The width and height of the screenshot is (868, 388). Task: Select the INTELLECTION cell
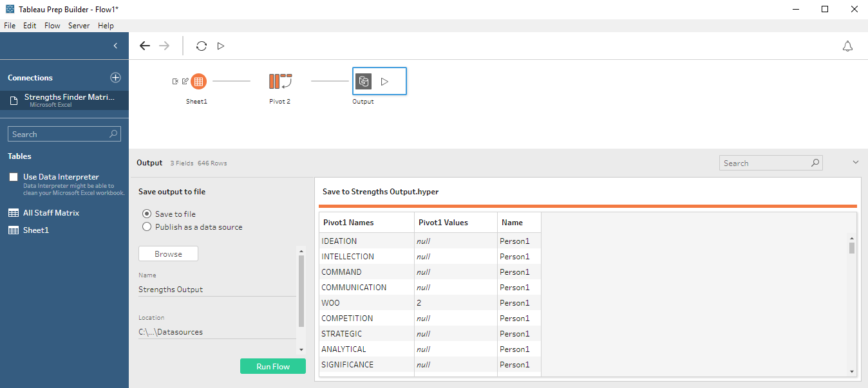[366, 257]
